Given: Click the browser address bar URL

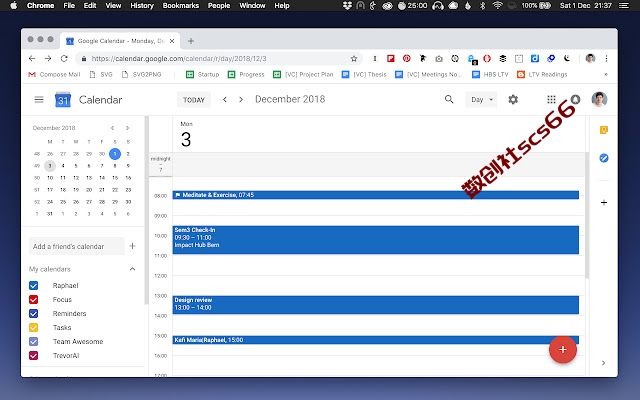Looking at the screenshot, I should [x=179, y=59].
